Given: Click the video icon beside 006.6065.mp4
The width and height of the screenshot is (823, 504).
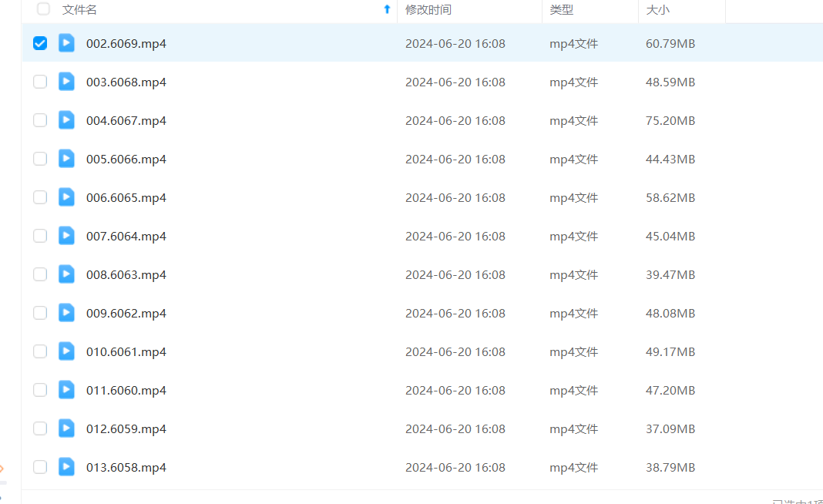Looking at the screenshot, I should (67, 197).
